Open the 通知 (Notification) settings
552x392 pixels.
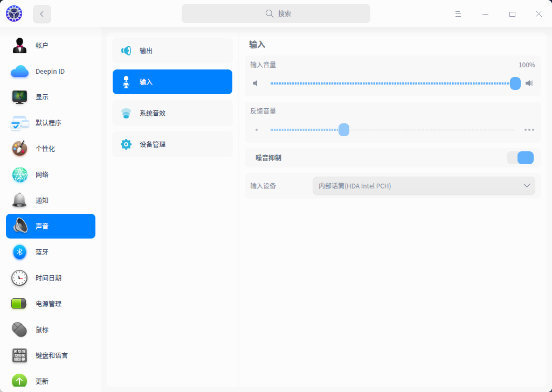coord(20,200)
